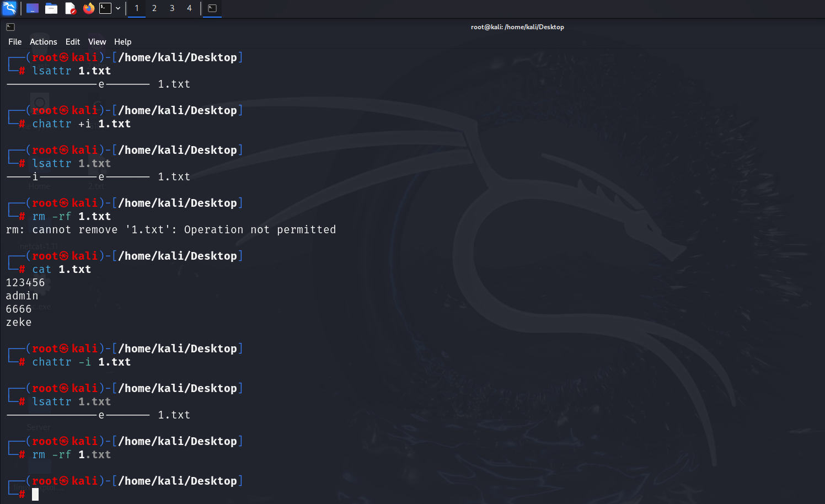Open the File menu
The height and width of the screenshot is (504, 825).
point(15,42)
